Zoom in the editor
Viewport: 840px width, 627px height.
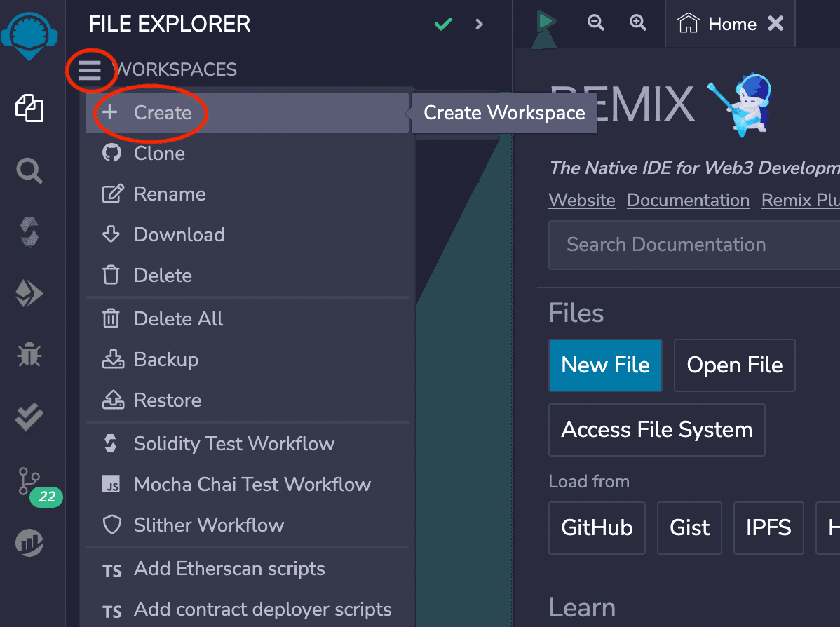[x=637, y=22]
